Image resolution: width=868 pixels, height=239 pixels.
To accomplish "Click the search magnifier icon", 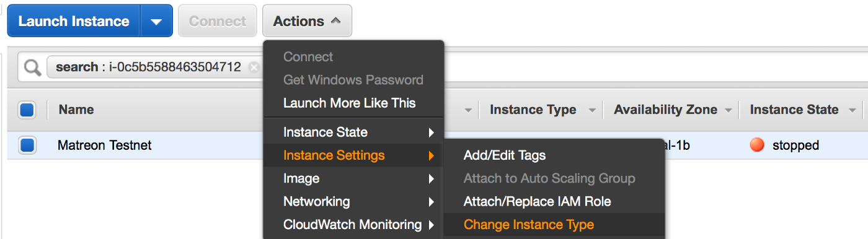I will pos(32,67).
